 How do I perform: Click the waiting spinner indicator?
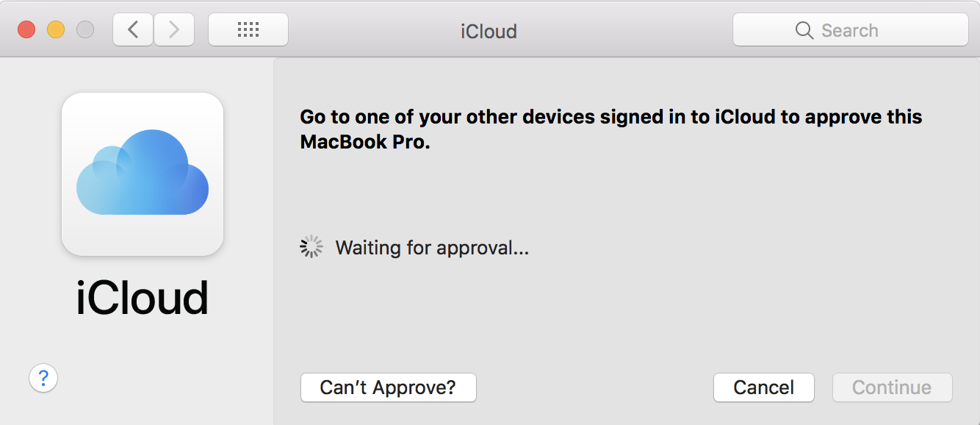point(311,247)
